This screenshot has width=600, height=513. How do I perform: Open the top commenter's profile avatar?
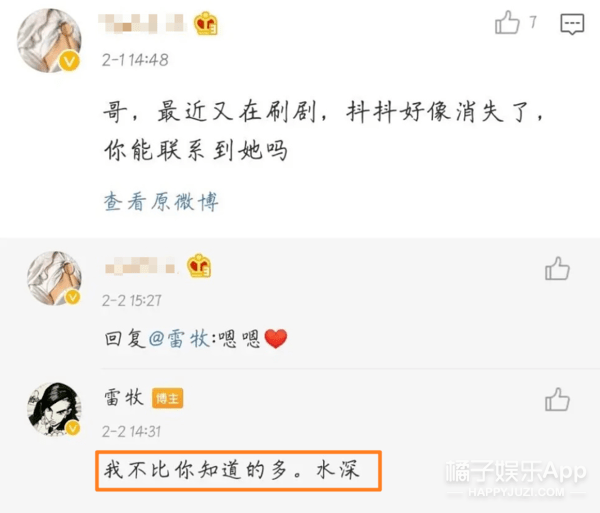click(49, 41)
